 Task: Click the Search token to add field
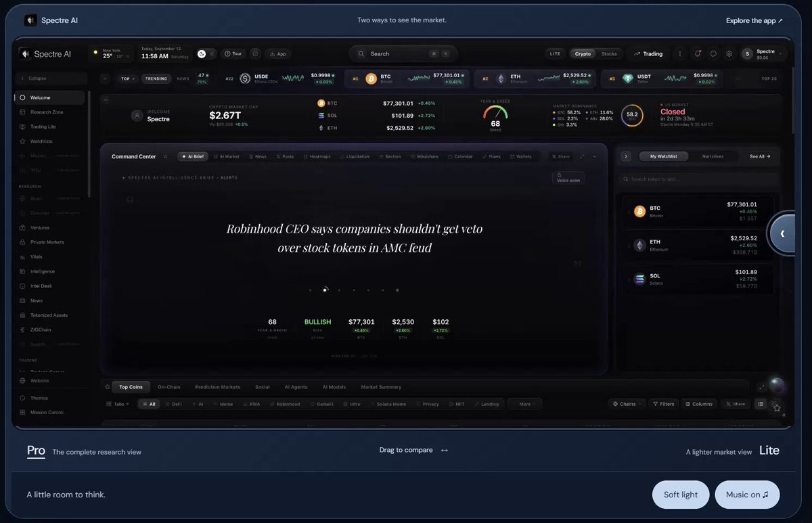pyautogui.click(x=700, y=179)
